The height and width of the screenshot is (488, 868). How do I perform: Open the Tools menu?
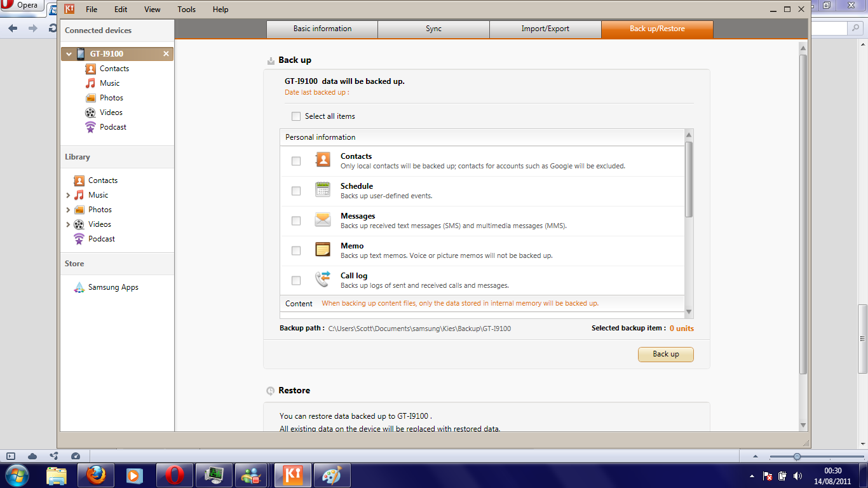pos(187,10)
